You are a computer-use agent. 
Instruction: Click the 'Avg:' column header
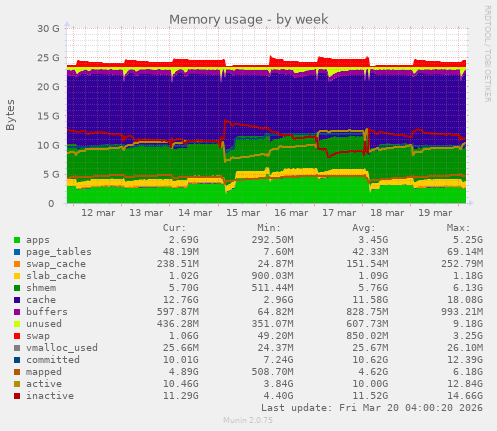point(364,228)
